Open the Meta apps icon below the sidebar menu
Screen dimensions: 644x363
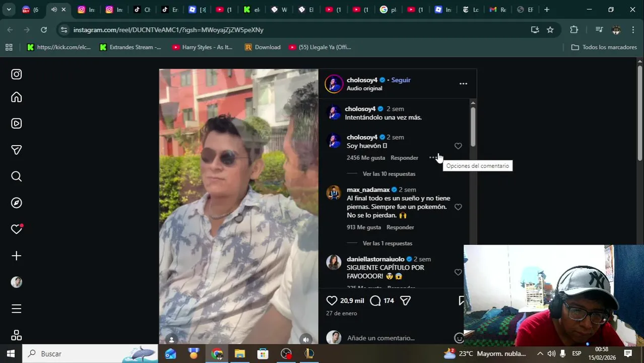[17, 335]
